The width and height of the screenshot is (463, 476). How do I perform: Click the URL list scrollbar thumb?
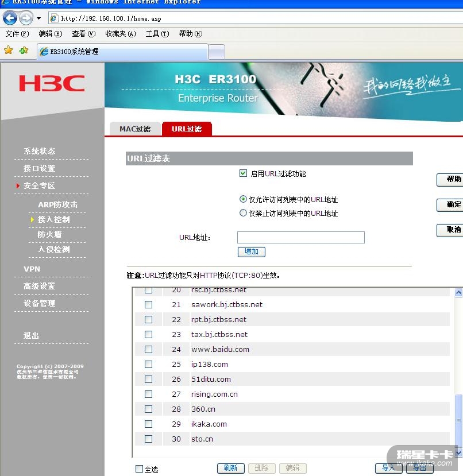click(x=459, y=420)
